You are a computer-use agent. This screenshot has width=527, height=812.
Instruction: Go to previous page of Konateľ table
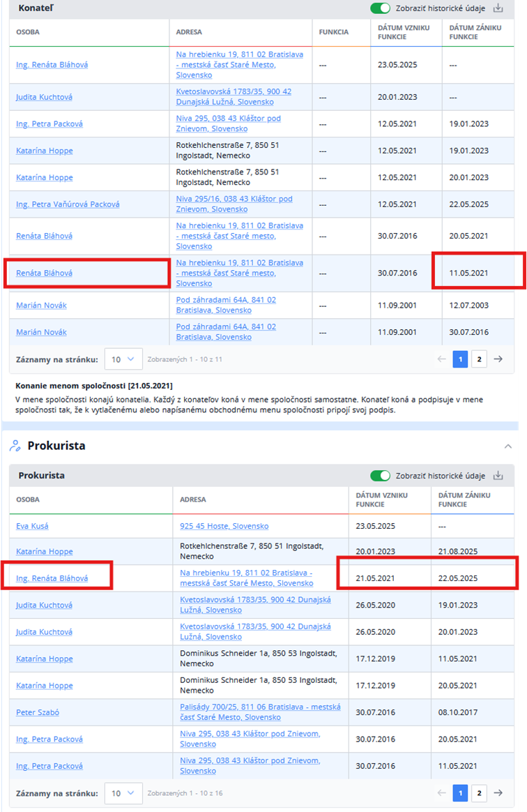[x=441, y=359]
